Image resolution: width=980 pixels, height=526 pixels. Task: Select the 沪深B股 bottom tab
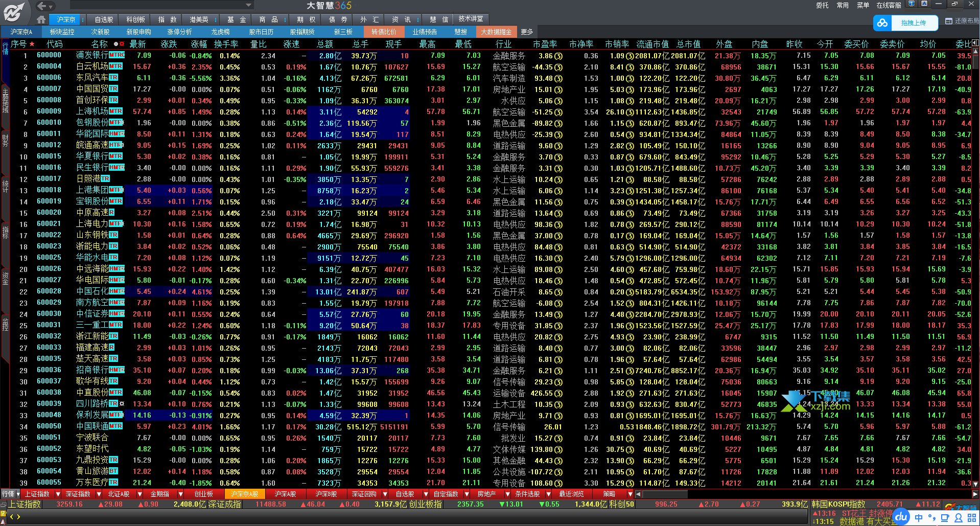[326, 494]
